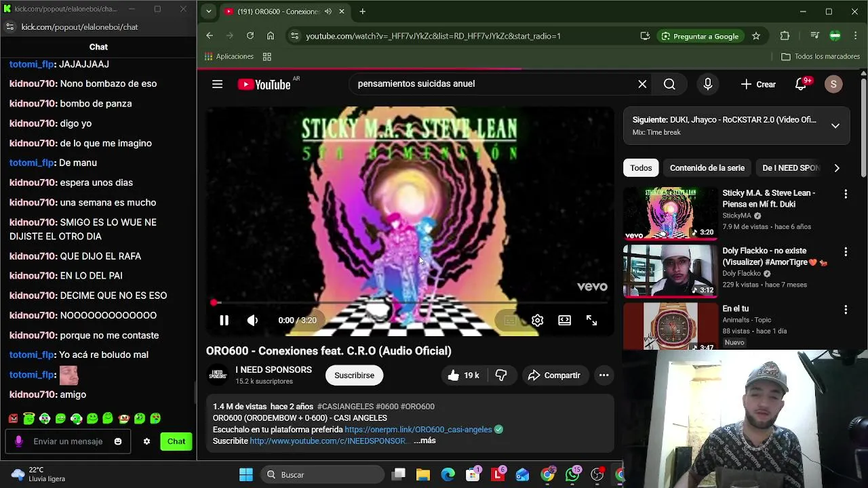Open YouTube notifications bell
The image size is (868, 488).
801,84
